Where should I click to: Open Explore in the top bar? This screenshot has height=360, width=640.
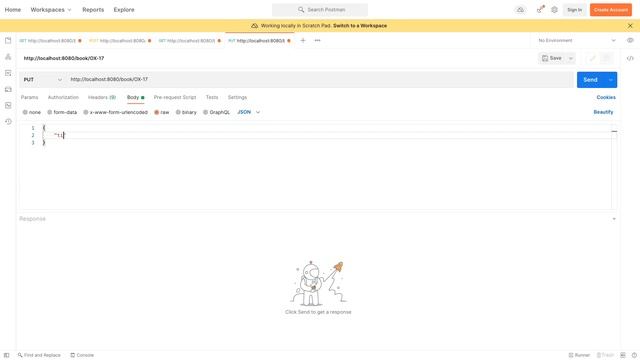(124, 10)
